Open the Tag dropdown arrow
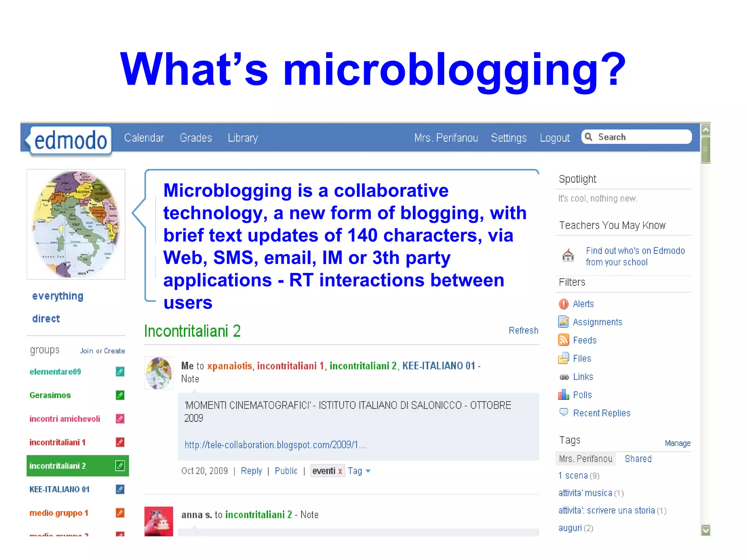 (368, 471)
